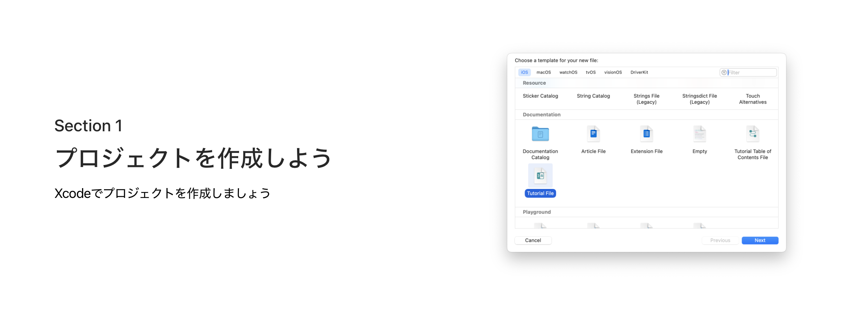Image resolution: width=868 pixels, height=330 pixels.
Task: Select Touch Alternatives resource item
Action: point(753,99)
